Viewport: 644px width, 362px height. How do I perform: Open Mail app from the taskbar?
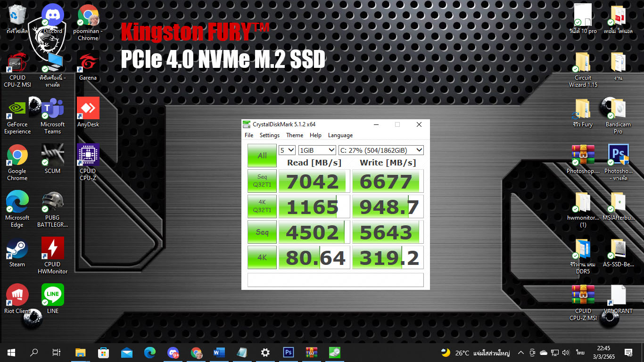(127, 352)
